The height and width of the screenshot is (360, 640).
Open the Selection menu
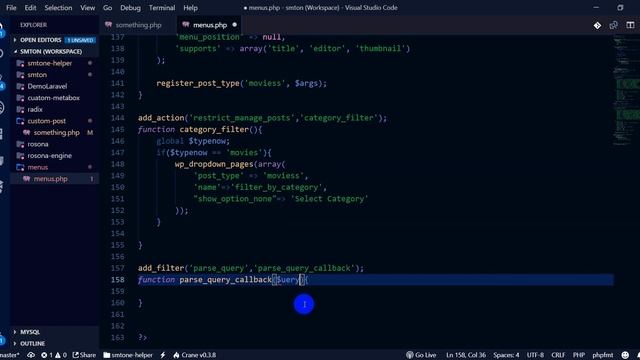click(58, 8)
